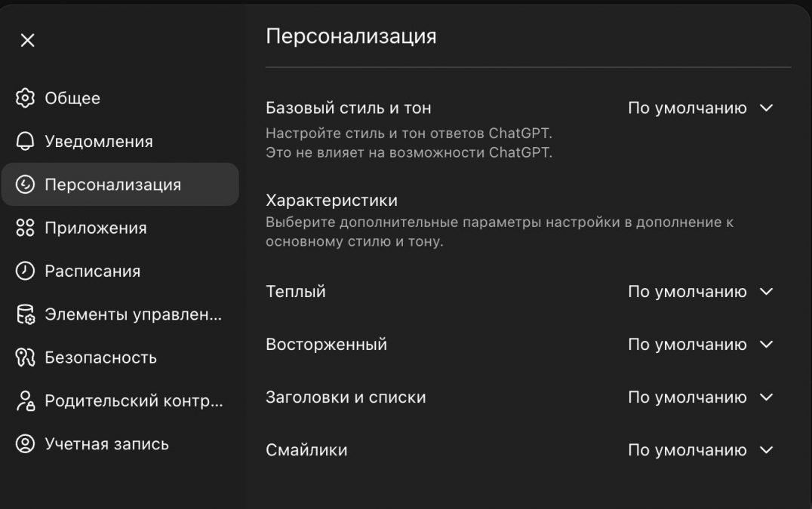Click the Персонализация sidebar icon

26,185
